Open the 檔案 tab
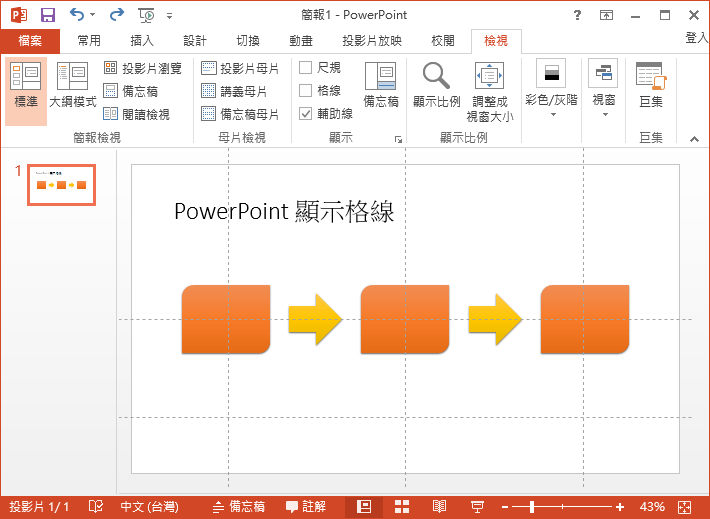This screenshot has width=710, height=519. coord(30,41)
